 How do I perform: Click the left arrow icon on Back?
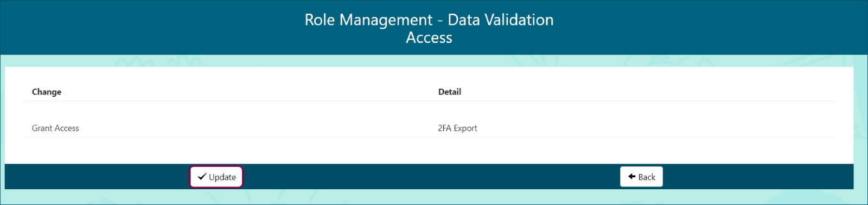(631, 177)
